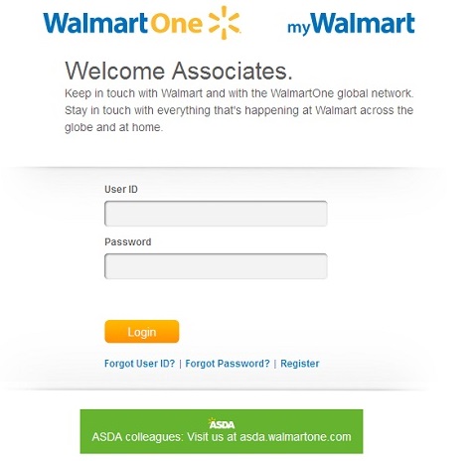Click the small ASDA logo

[222, 423]
